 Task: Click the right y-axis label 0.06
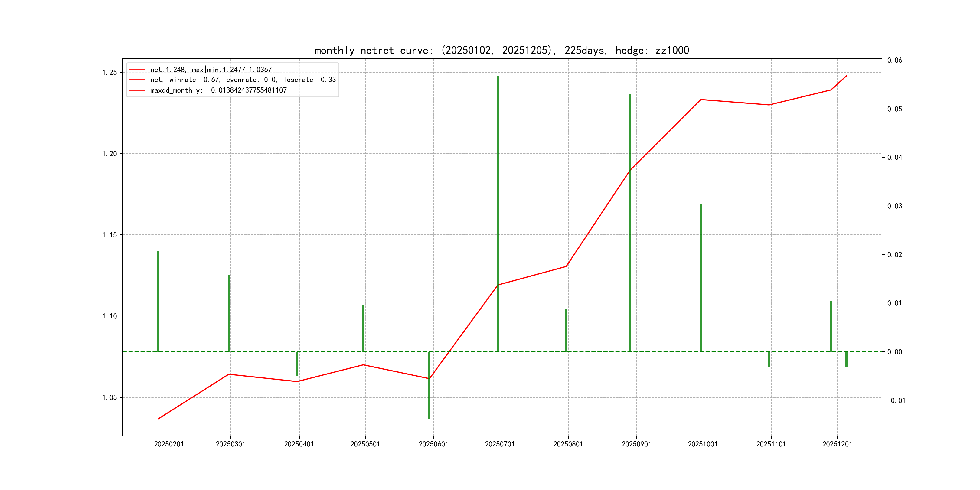[894, 60]
